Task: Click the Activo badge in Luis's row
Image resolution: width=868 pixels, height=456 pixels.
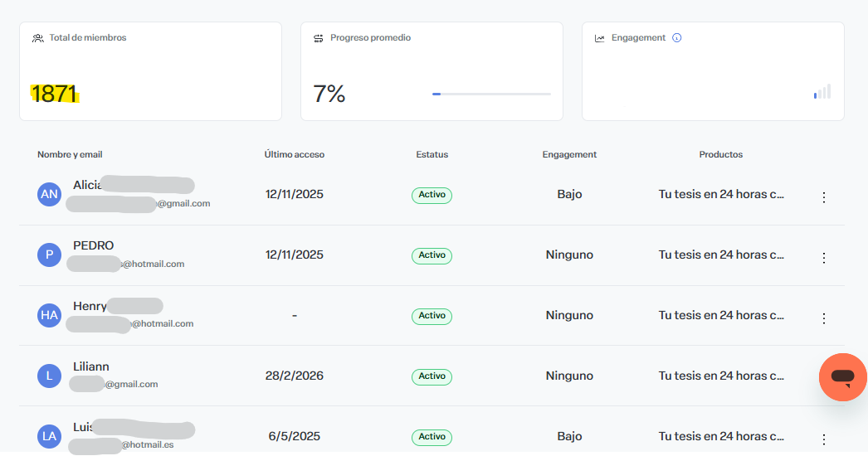Action: coord(432,437)
